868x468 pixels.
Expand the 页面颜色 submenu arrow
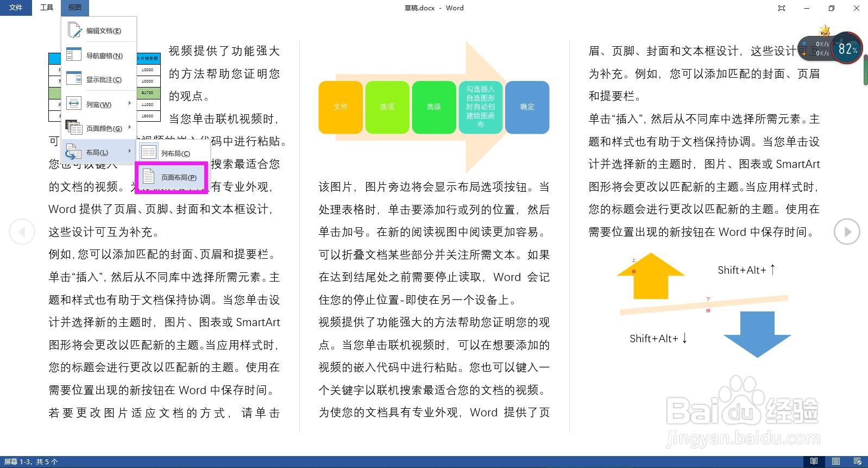129,128
